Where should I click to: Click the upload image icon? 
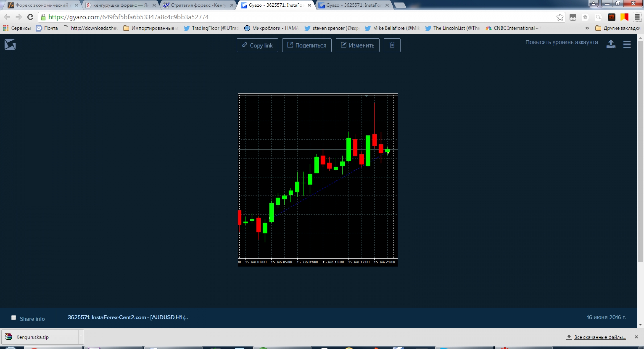pyautogui.click(x=611, y=44)
